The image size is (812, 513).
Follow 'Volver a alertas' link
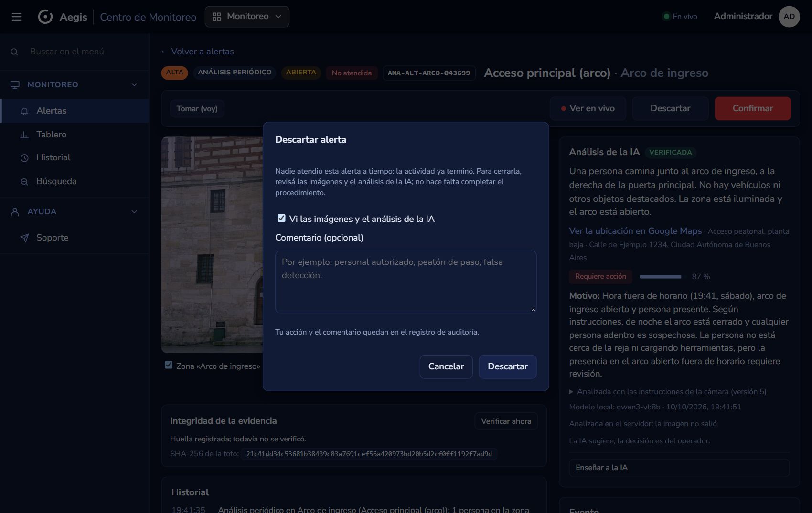197,52
